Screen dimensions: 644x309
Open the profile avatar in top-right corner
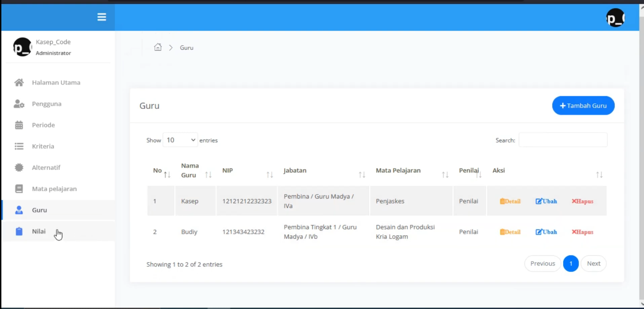pos(615,18)
